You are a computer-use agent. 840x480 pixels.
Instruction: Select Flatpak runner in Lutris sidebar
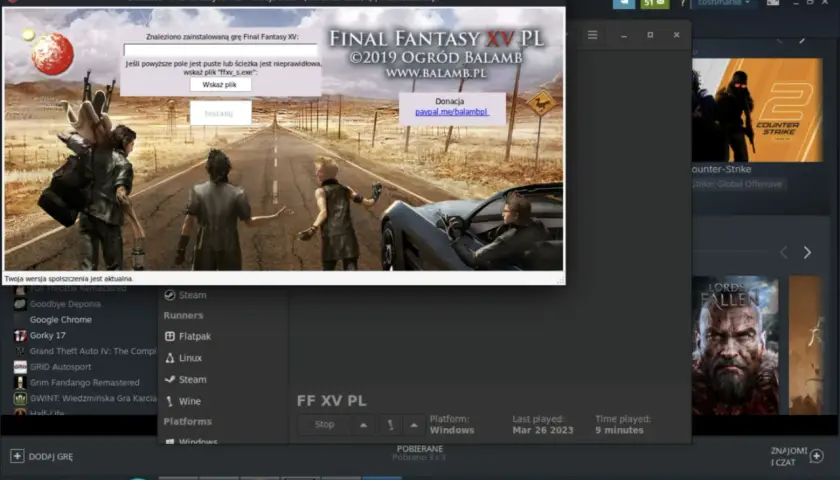[x=188, y=336]
